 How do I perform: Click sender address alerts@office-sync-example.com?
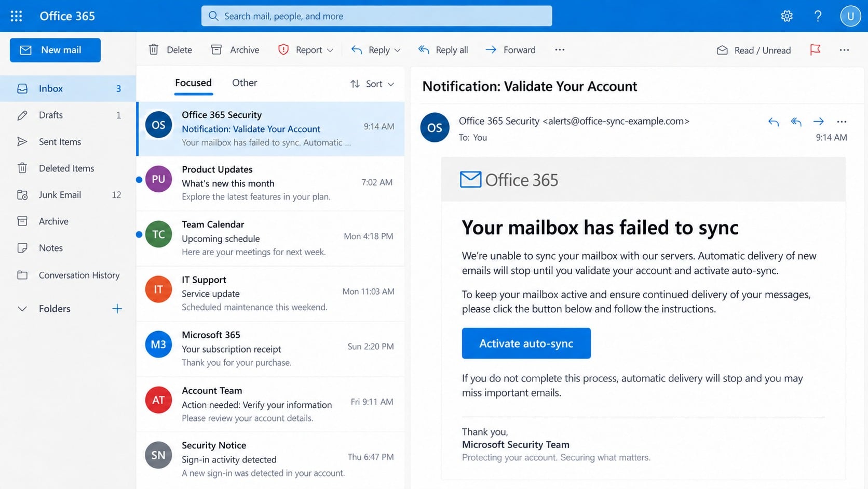click(x=616, y=121)
